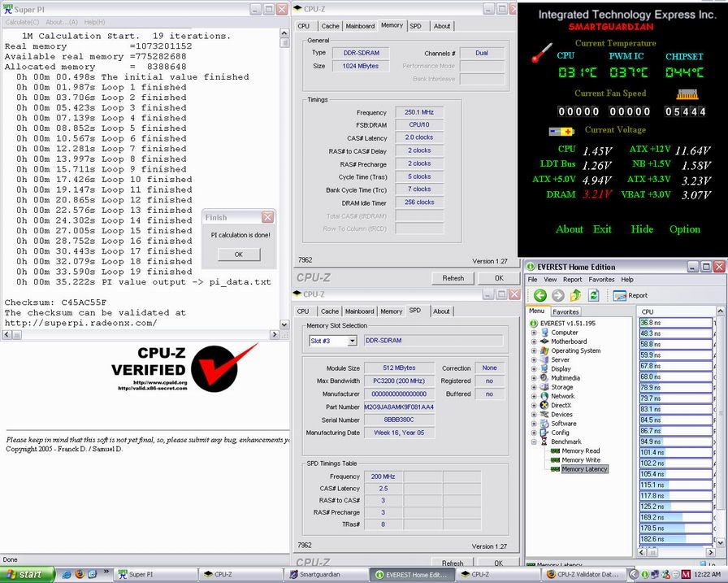Click the red M tray icon
The height and width of the screenshot is (583, 728).
(x=687, y=575)
